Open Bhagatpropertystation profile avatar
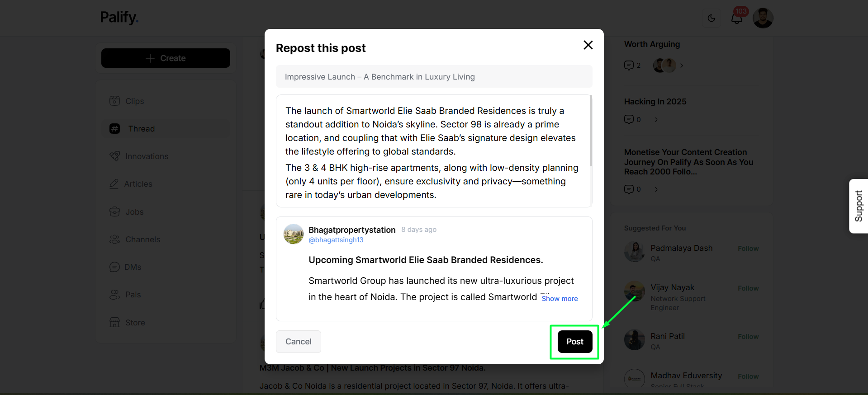Image resolution: width=868 pixels, height=395 pixels. 294,234
